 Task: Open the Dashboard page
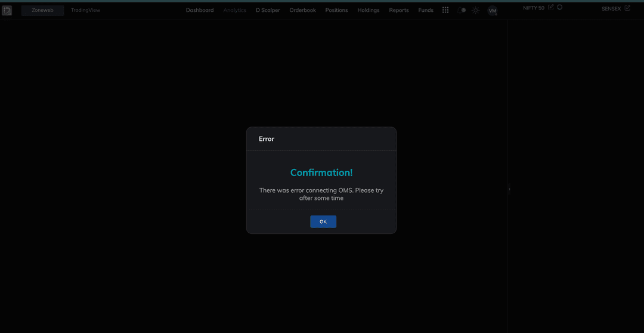pos(200,10)
